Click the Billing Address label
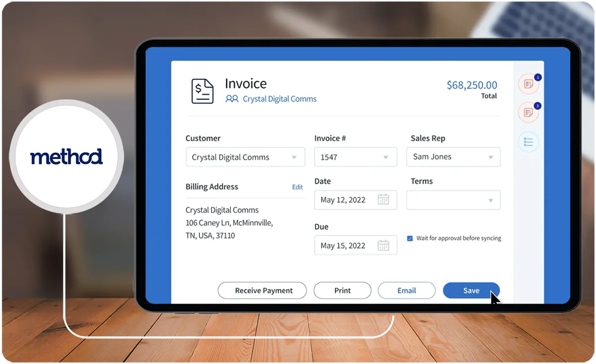 pos(212,187)
